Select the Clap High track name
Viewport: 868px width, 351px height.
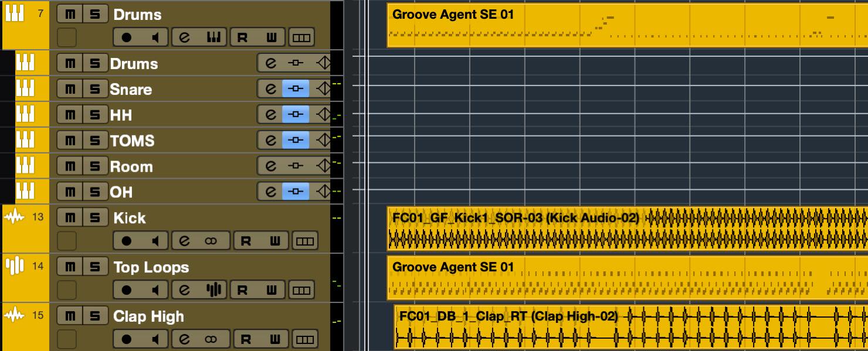(x=148, y=316)
